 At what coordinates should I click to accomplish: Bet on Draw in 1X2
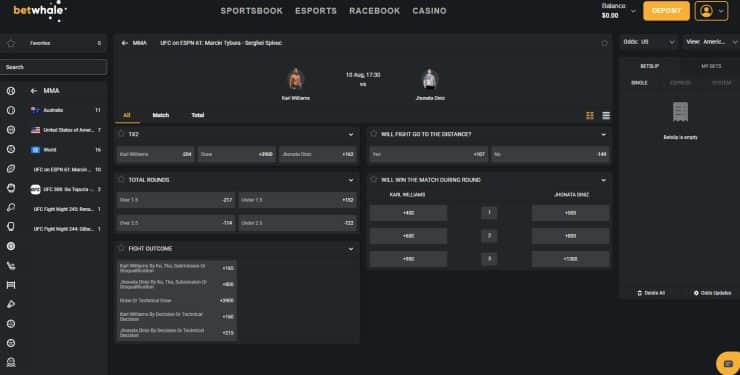236,154
